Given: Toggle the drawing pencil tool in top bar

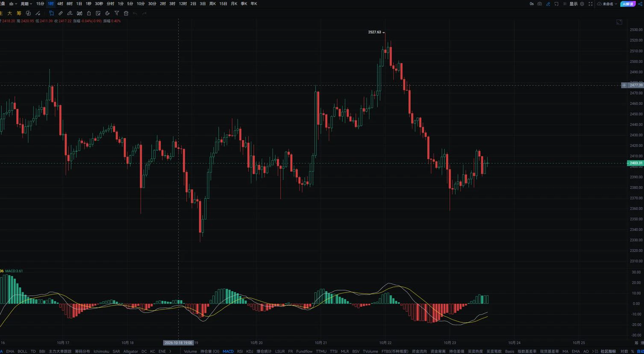Looking at the screenshot, I should [548, 4].
